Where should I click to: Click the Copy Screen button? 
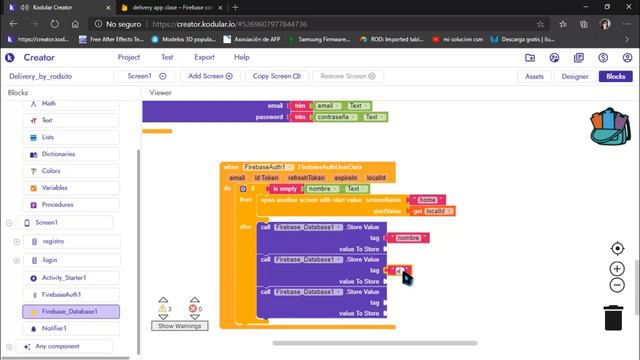276,76
